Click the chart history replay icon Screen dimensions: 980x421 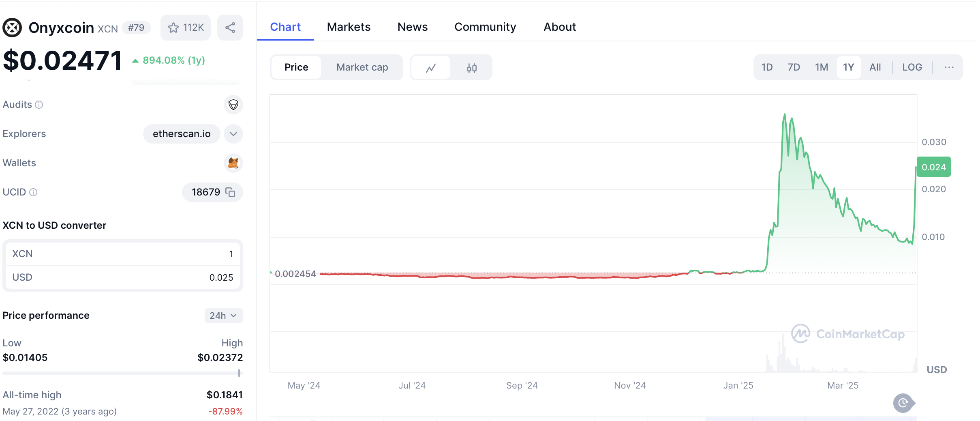[x=903, y=403]
